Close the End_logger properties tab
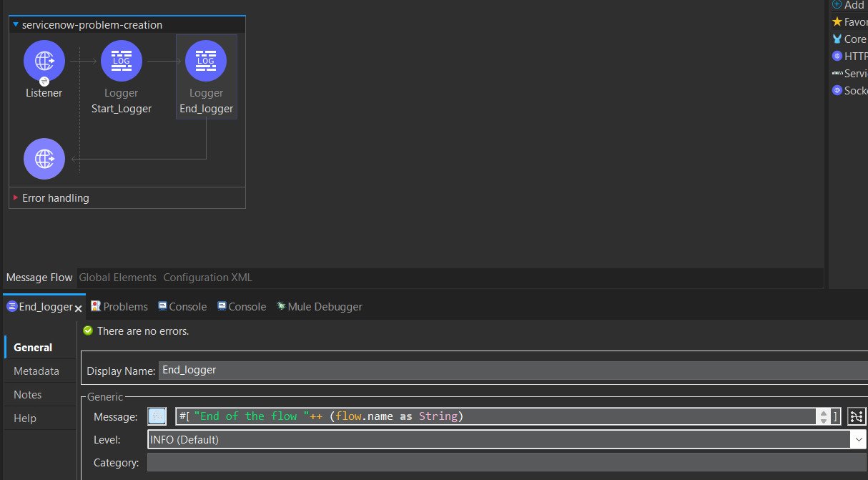868x480 pixels. coord(79,308)
